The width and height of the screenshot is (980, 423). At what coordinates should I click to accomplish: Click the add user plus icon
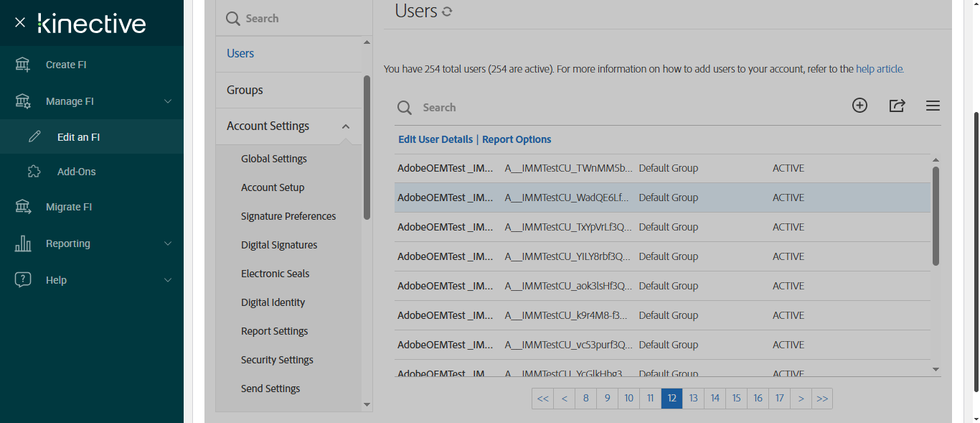coord(859,106)
